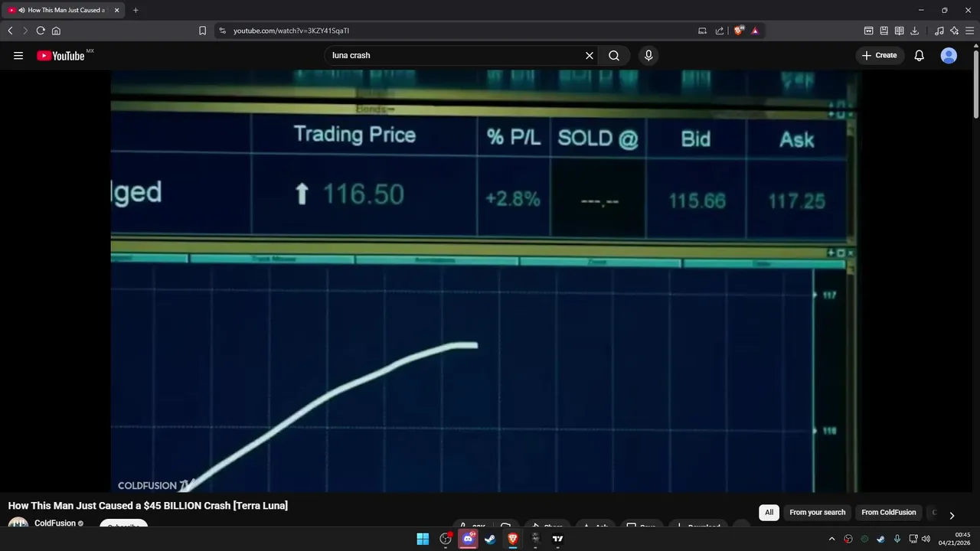Open the volume speaker tray icon
The width and height of the screenshot is (980, 551).
click(926, 539)
